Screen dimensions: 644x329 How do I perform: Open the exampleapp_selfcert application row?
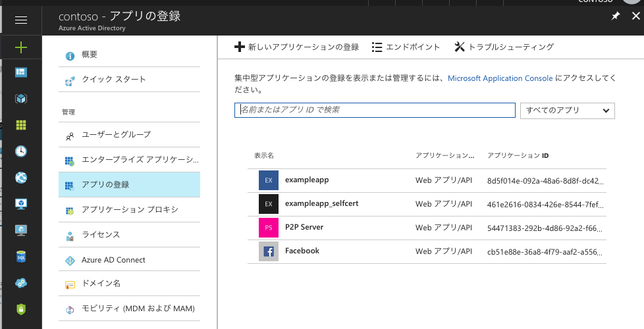(x=427, y=204)
